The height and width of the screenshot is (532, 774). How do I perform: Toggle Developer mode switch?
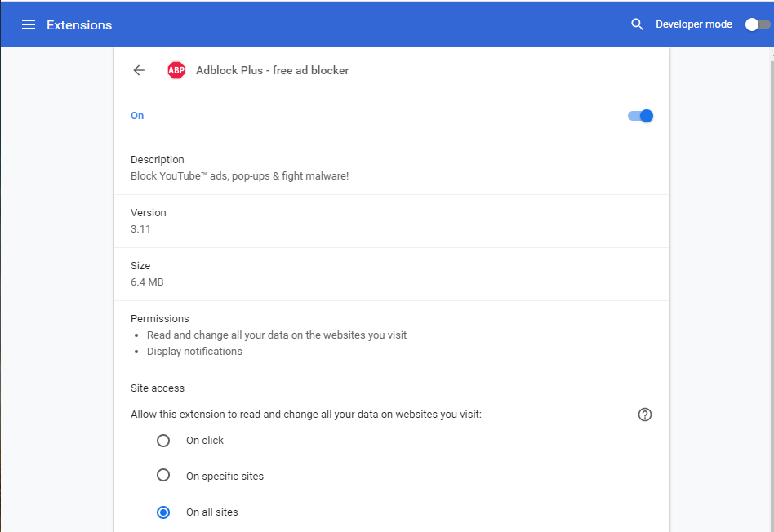point(757,24)
